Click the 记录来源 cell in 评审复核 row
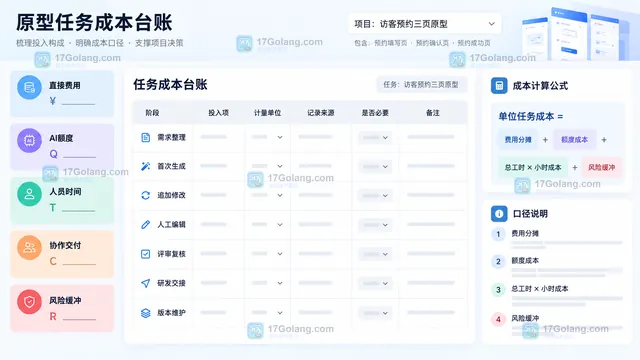 [321, 254]
